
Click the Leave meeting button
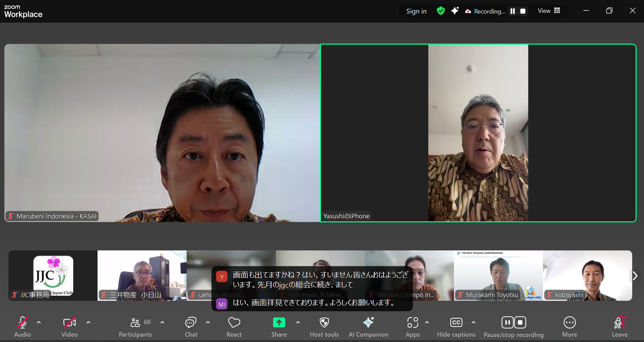(x=620, y=326)
